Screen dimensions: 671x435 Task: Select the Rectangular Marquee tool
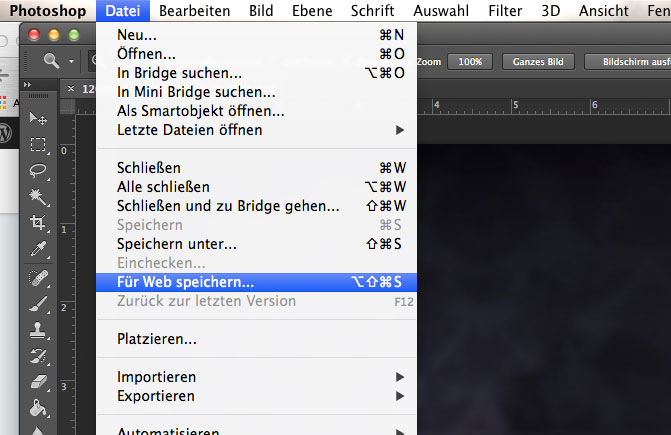(38, 145)
